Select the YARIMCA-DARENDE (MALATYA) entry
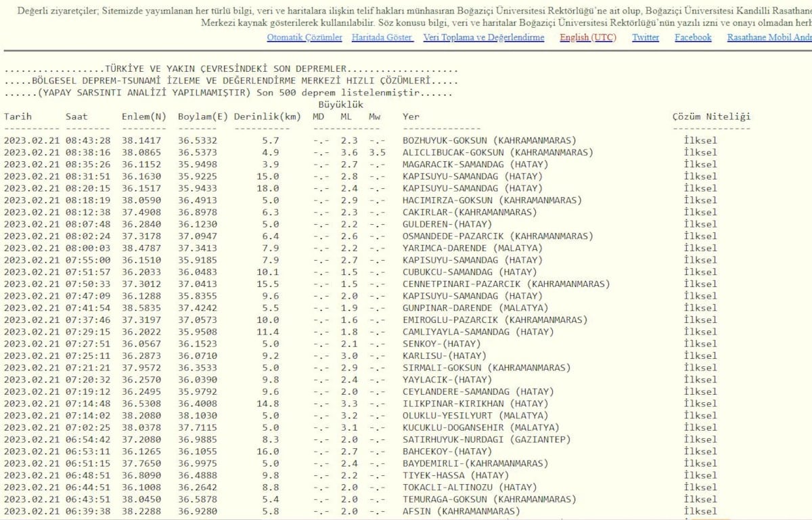The height and width of the screenshot is (520, 812). pyautogui.click(x=472, y=248)
